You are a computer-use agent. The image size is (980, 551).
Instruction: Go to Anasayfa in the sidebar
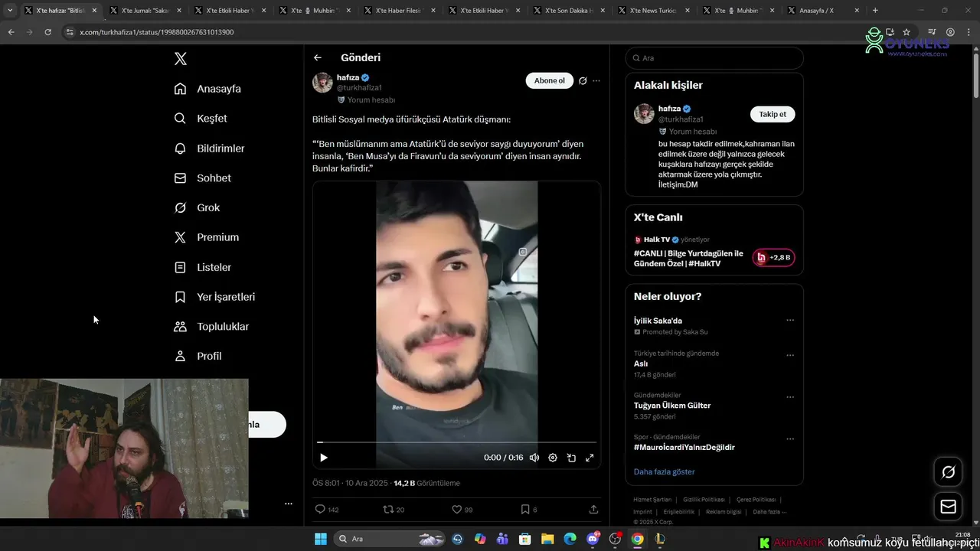[x=207, y=89]
